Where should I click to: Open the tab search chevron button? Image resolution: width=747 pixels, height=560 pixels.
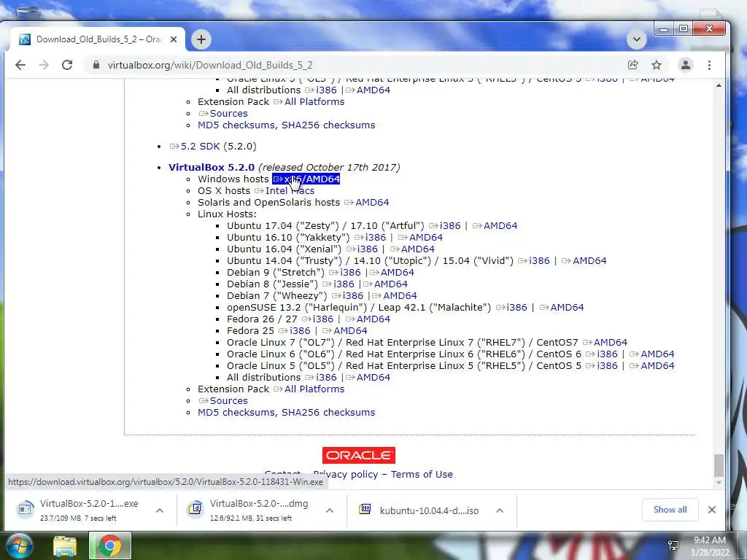click(636, 39)
